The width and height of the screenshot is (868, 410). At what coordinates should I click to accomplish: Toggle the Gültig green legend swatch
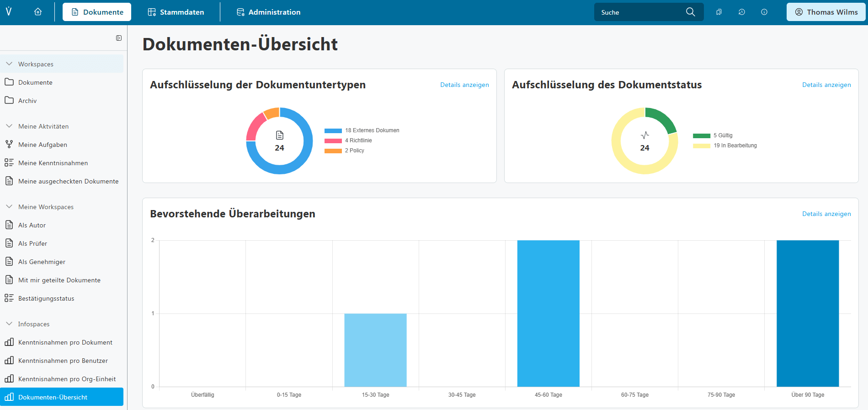[x=701, y=136]
